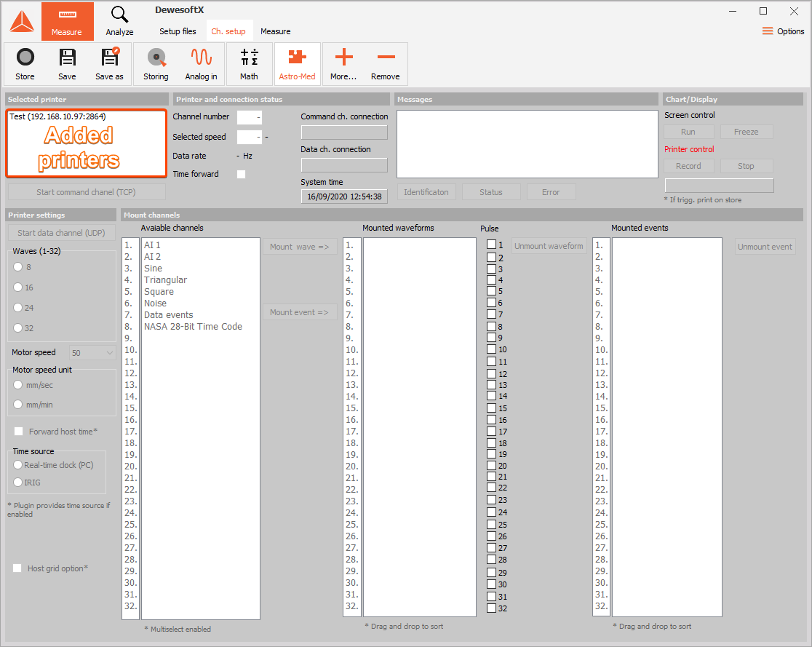
Task: Click the Channel number field
Action: tap(249, 117)
